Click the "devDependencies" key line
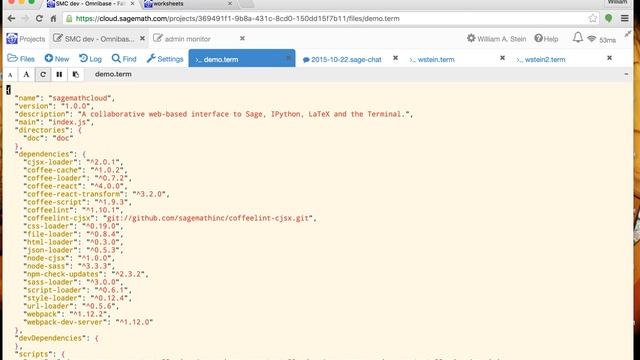The height and width of the screenshot is (360, 640). (56, 338)
